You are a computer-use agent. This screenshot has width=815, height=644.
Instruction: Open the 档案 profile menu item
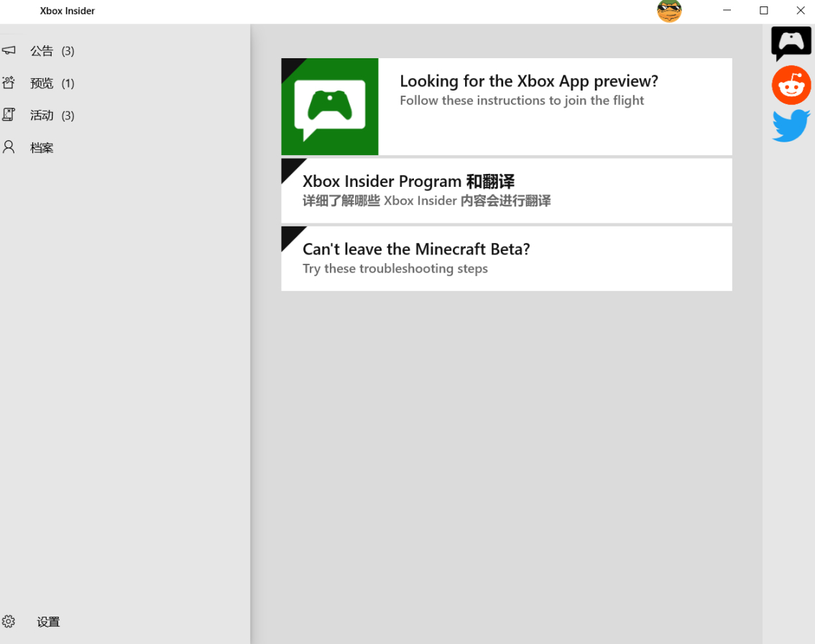(x=125, y=147)
